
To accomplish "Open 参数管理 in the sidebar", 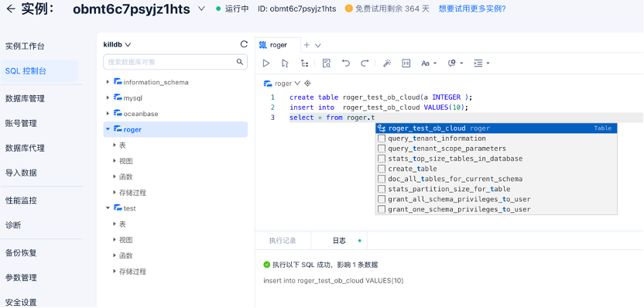I will [21, 278].
